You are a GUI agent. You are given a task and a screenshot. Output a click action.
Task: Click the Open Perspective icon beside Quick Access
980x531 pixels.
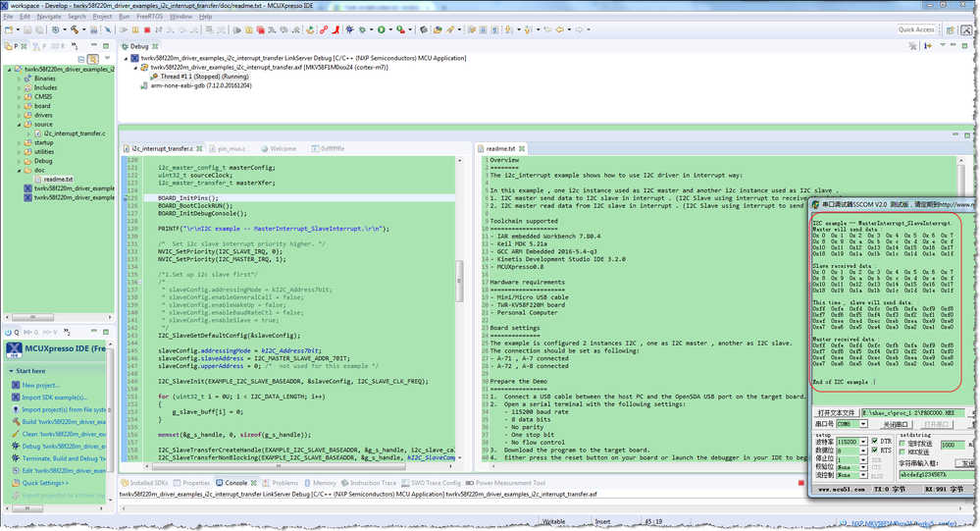[x=951, y=29]
